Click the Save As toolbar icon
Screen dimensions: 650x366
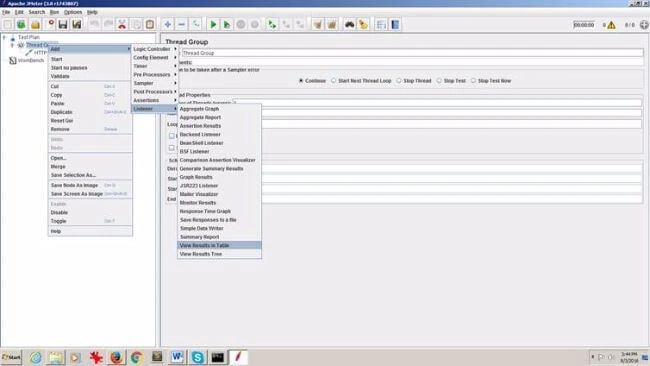point(77,24)
